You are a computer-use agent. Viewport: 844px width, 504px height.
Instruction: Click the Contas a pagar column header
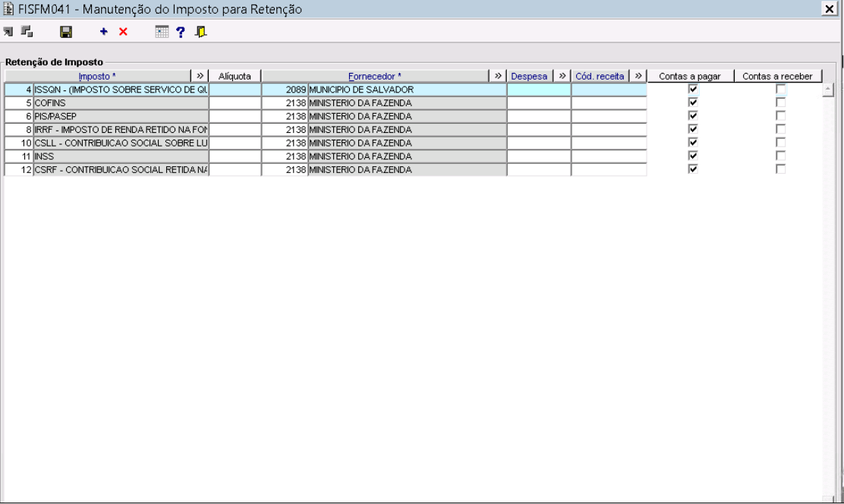pos(690,76)
